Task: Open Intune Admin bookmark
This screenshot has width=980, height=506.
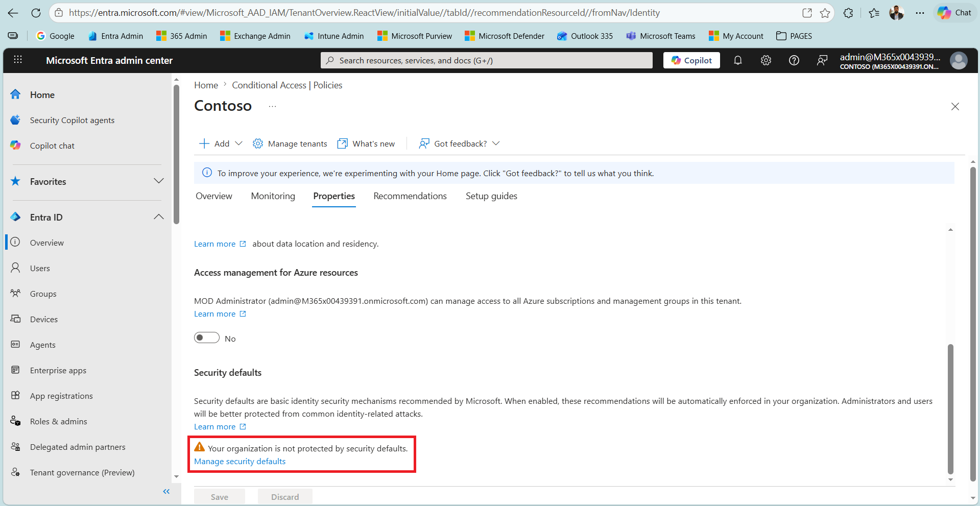Action: [x=333, y=36]
